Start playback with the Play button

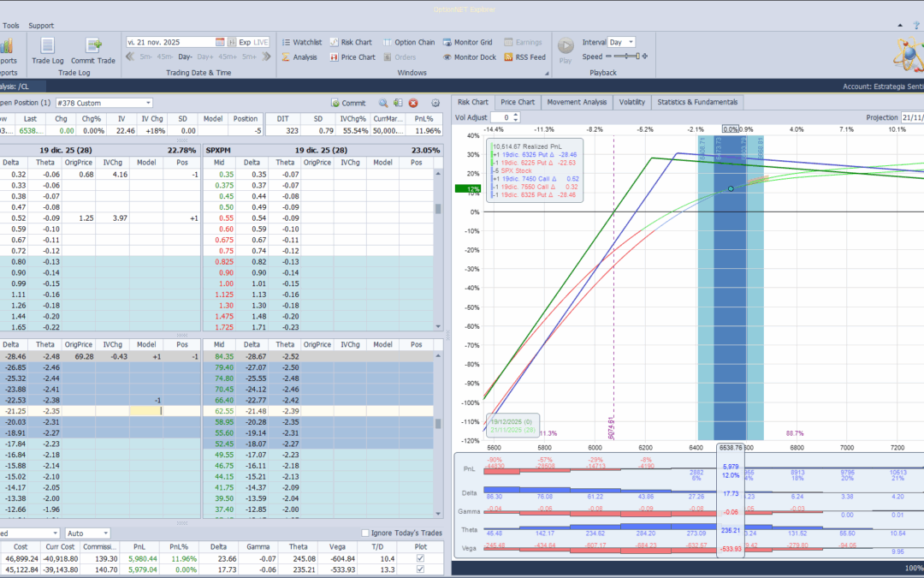click(x=566, y=50)
